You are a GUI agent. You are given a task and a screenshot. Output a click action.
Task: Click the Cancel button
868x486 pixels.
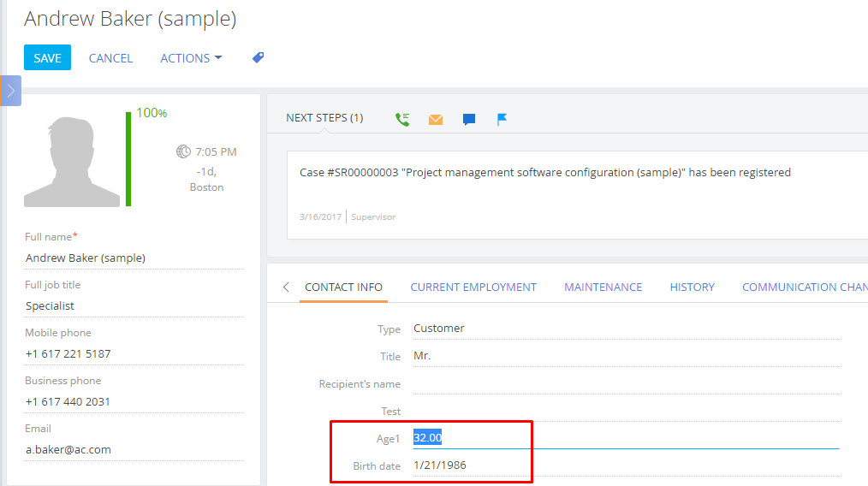tap(110, 58)
